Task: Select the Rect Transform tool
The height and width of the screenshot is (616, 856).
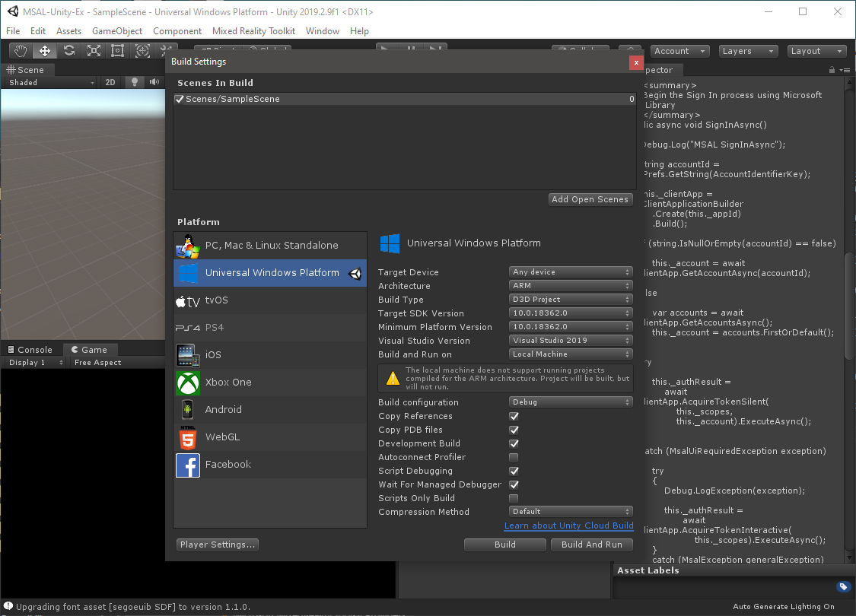Action: tap(117, 50)
